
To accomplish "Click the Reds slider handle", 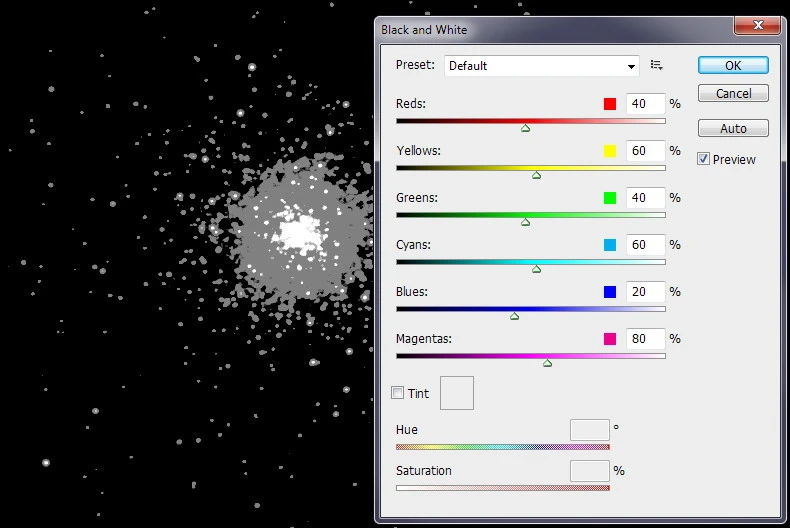I will point(525,128).
